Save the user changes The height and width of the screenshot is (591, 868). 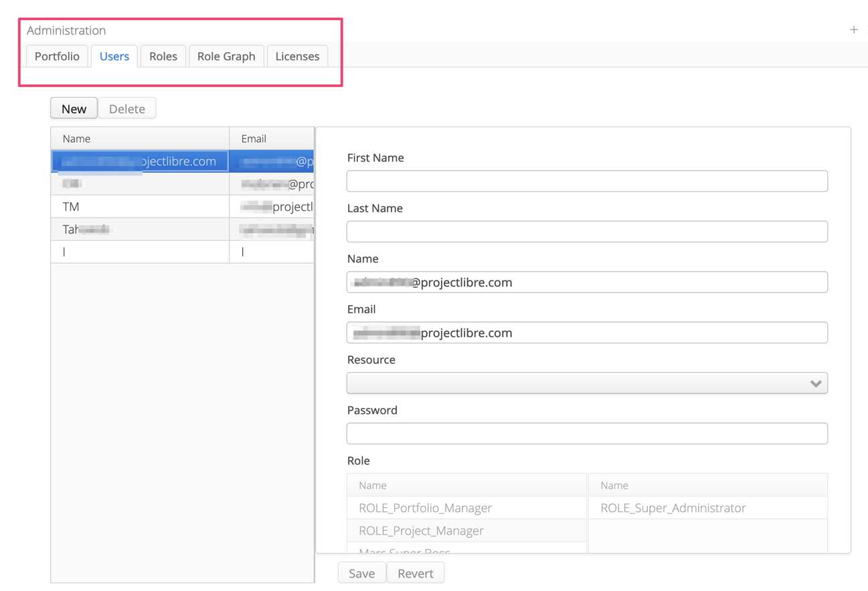click(x=361, y=573)
